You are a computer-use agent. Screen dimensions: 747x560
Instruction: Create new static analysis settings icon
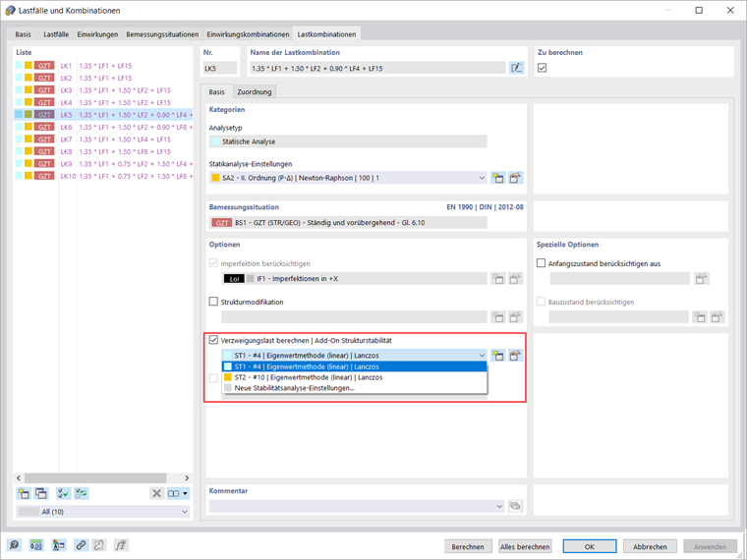(x=498, y=178)
